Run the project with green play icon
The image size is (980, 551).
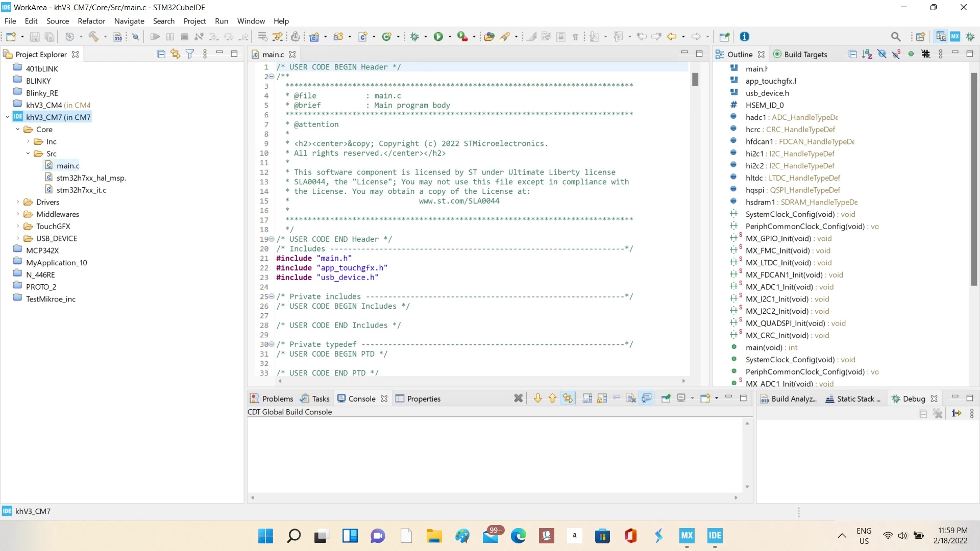[438, 37]
